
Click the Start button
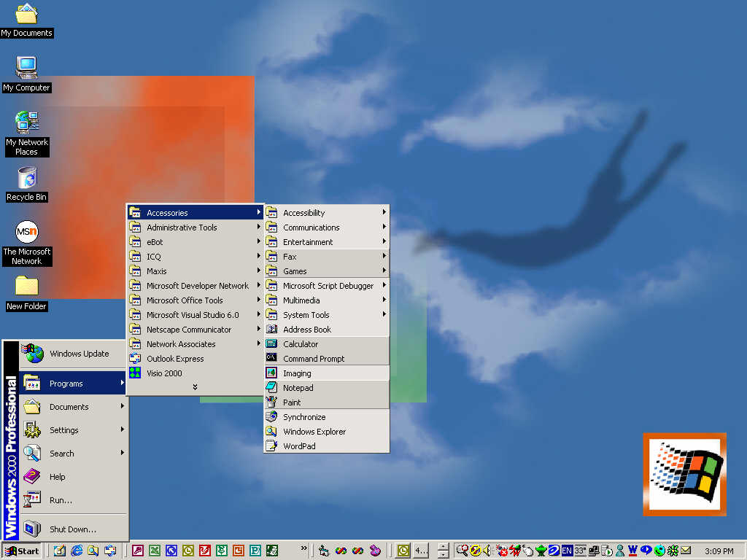pos(22,551)
